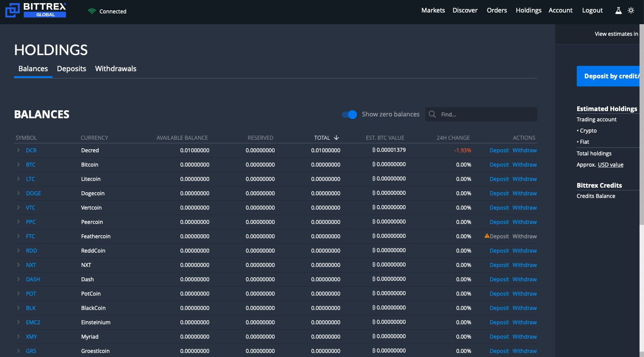Click the -1.93% change value
This screenshot has height=357, width=644.
[x=463, y=150]
